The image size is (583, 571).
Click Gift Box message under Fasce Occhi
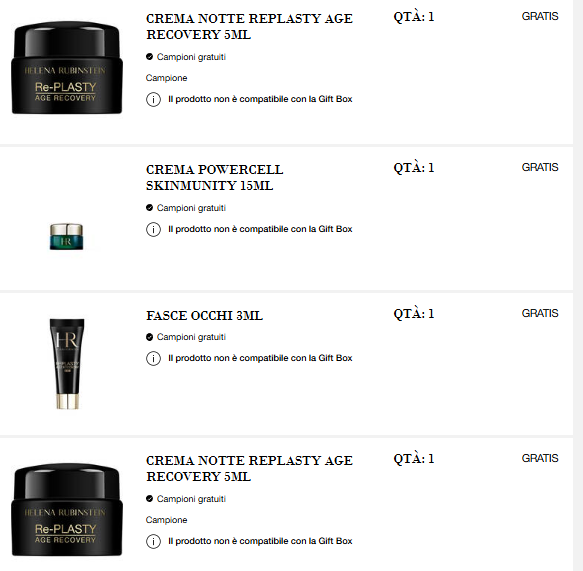(260, 358)
